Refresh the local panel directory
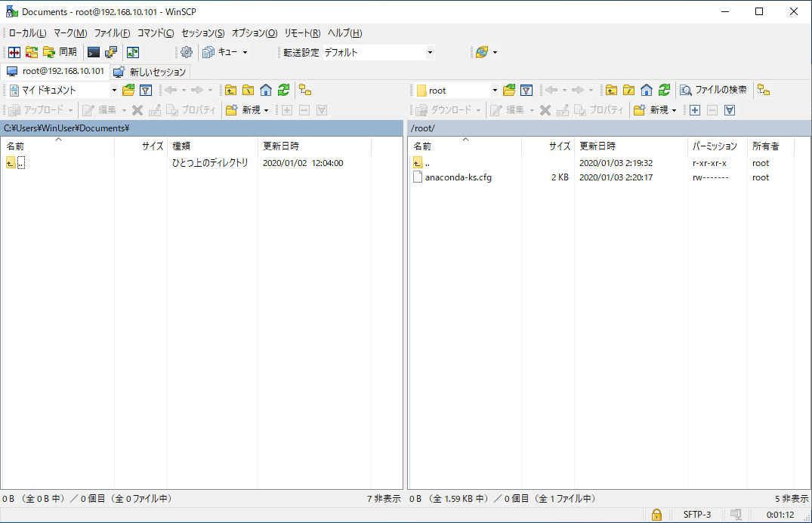 tap(283, 90)
